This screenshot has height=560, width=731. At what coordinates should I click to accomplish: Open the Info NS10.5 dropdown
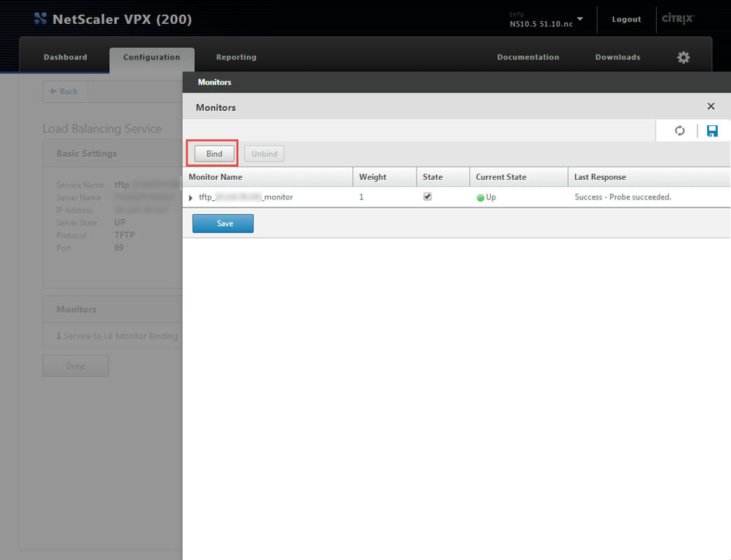point(580,19)
